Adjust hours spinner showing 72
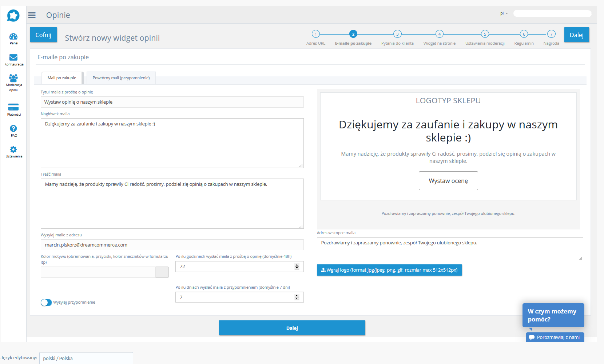 click(297, 267)
